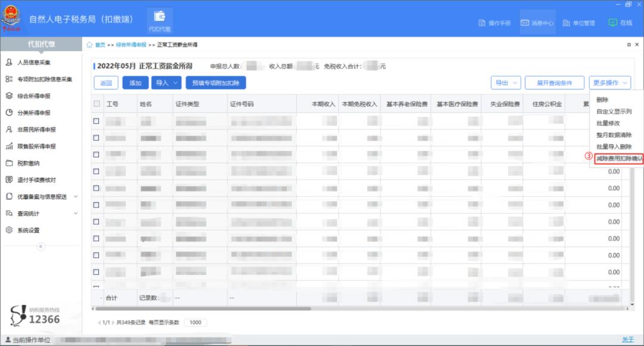The width and height of the screenshot is (644, 346).
Task: Open the 操作手册 manual icon
Action: coord(495,23)
